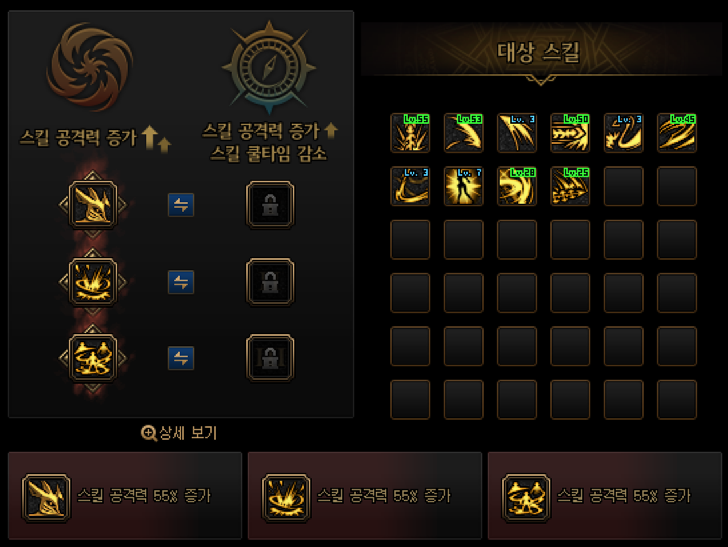
Task: Click the dragon head 55% 증가 panel
Action: click(x=125, y=495)
